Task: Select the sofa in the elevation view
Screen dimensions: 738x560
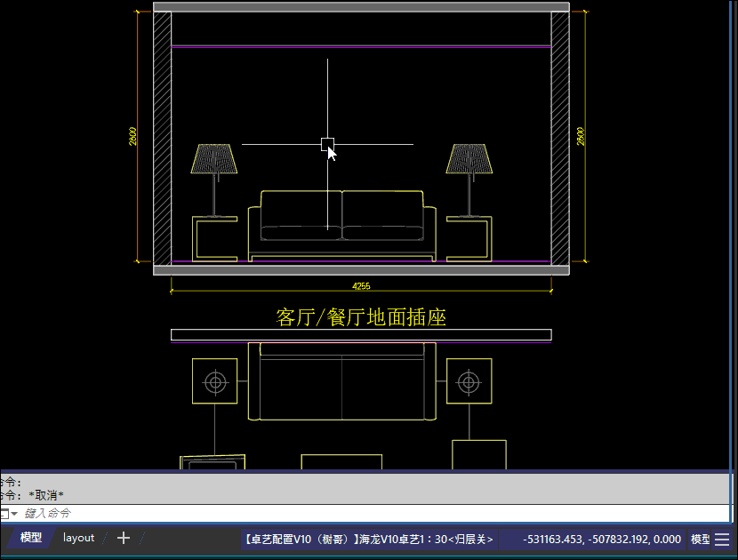Action: pos(342,226)
